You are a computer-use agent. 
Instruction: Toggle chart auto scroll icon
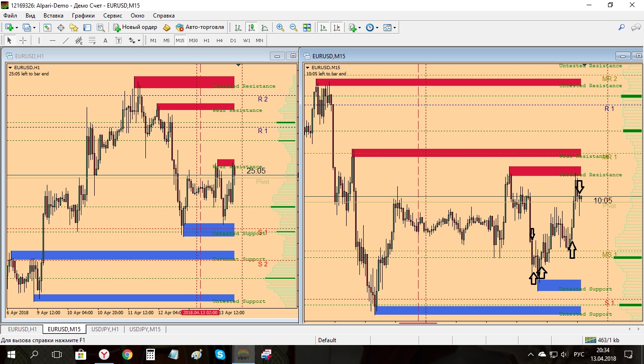[x=323, y=27]
